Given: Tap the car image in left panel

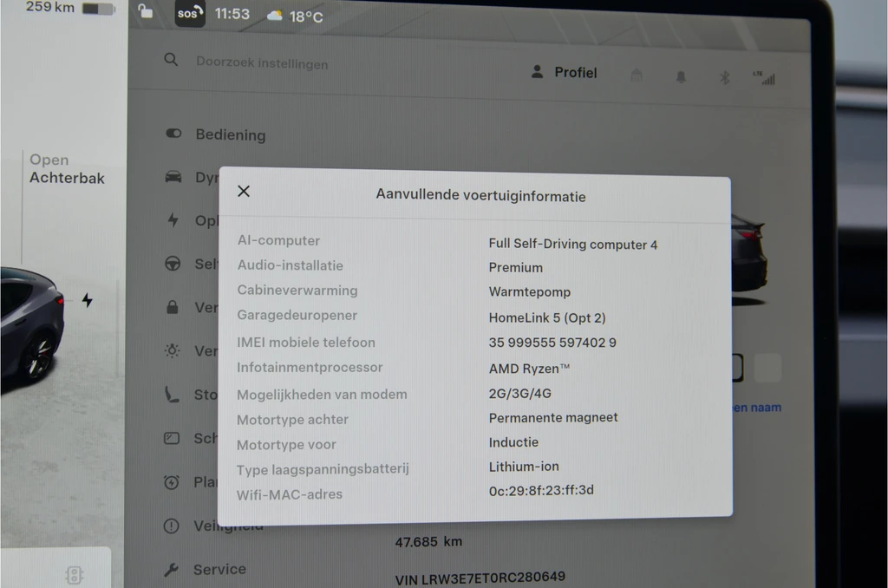Looking at the screenshot, I should [31, 331].
